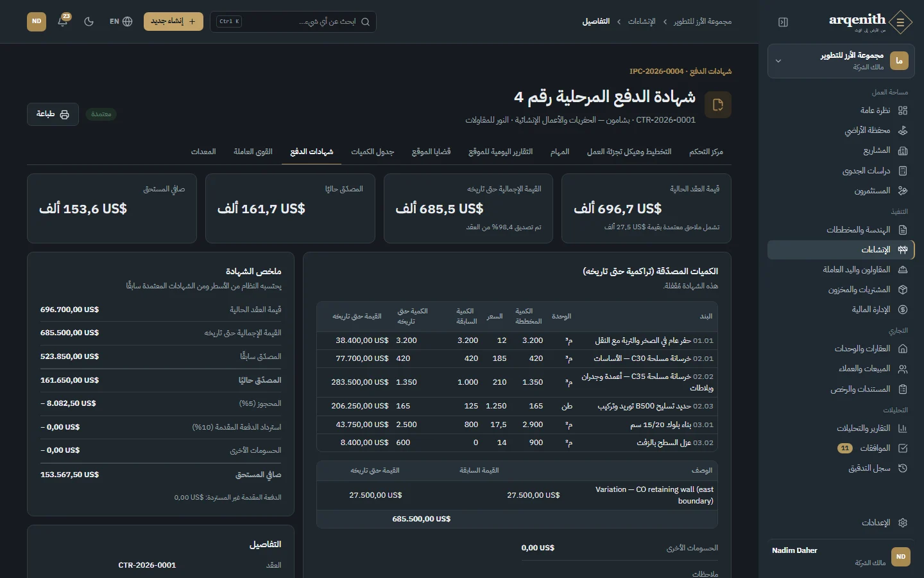Click the Nadim Daher profile at sidebar bottom

tap(841, 556)
